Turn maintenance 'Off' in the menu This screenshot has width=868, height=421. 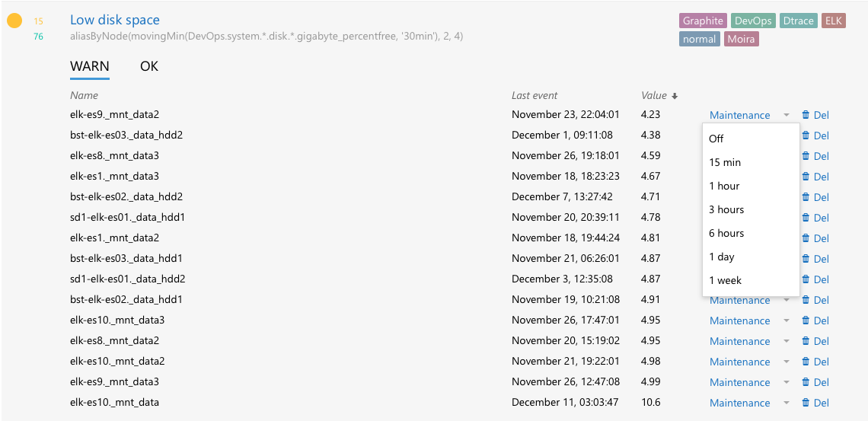click(x=716, y=139)
